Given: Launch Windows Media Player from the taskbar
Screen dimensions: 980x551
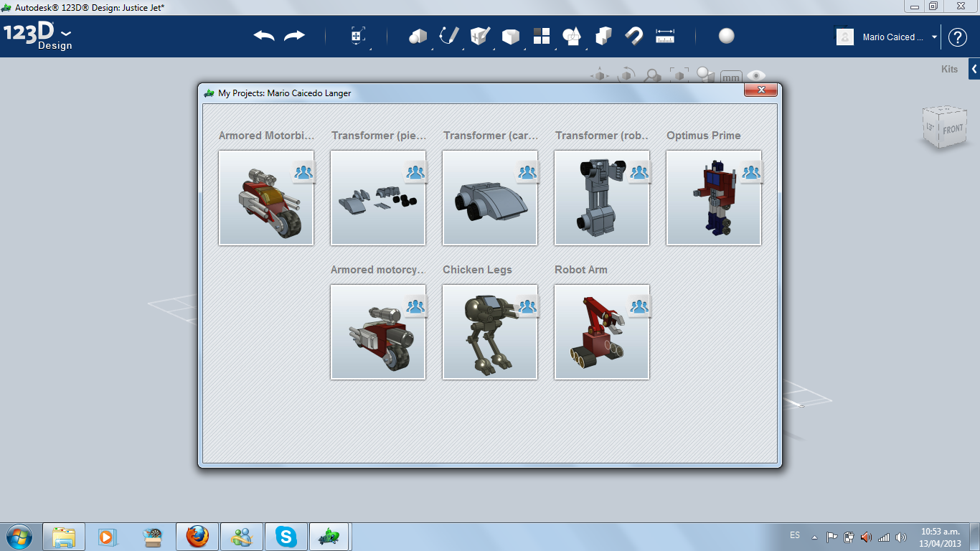Looking at the screenshot, I should pos(108,537).
